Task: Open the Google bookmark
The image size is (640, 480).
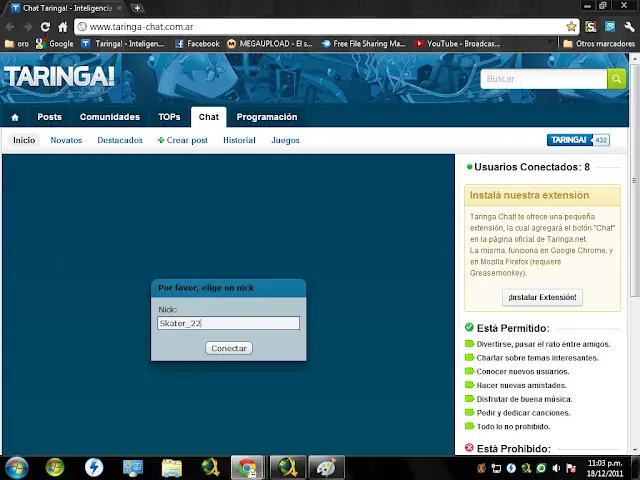Action: [x=55, y=44]
